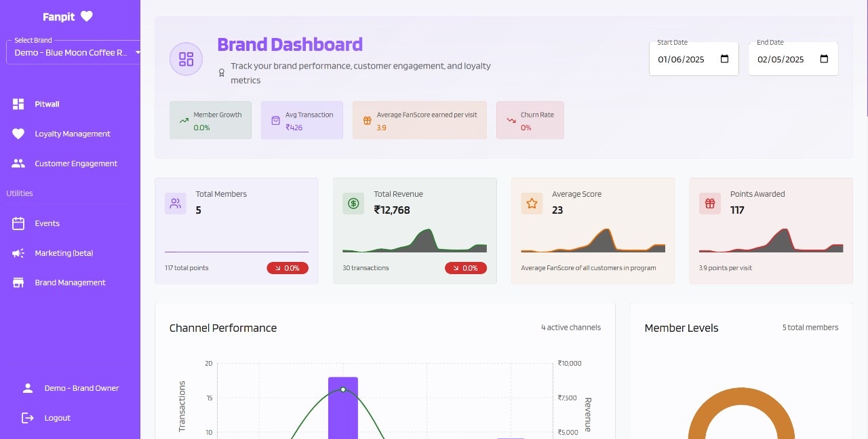The width and height of the screenshot is (868, 439).
Task: Click the Churn Rate trend-down icon
Action: pyautogui.click(x=511, y=121)
